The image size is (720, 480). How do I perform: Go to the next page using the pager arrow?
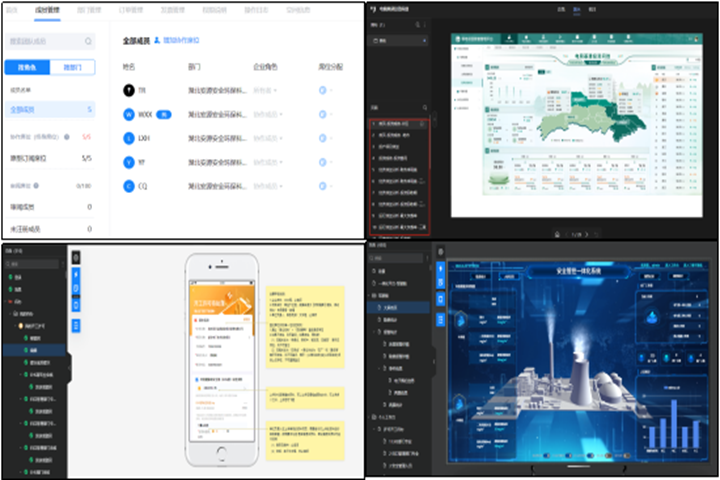point(588,234)
